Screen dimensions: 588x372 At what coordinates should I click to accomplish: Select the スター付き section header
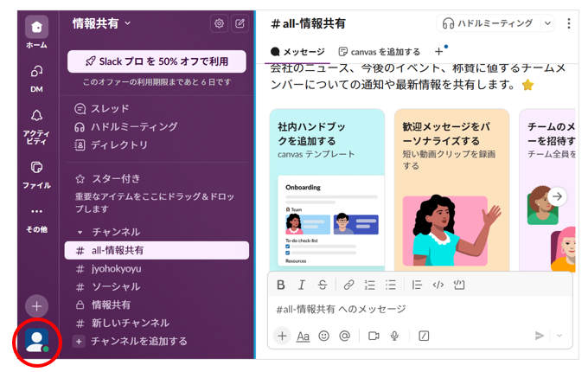107,178
